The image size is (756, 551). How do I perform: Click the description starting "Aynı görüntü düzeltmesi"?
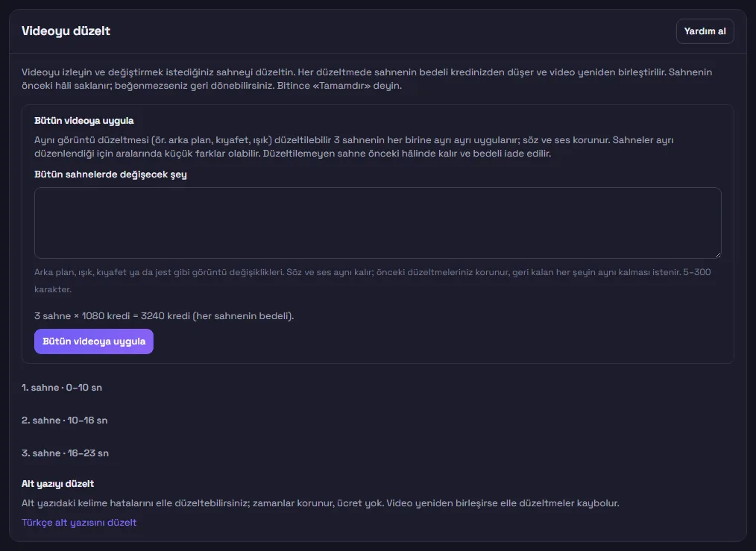(354, 147)
